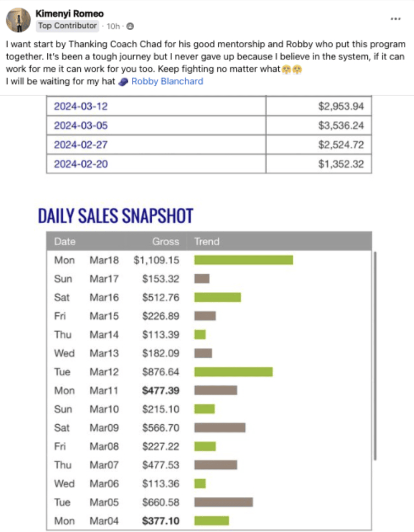This screenshot has width=414, height=532.
Task: Click the Date column header
Action: tap(65, 242)
